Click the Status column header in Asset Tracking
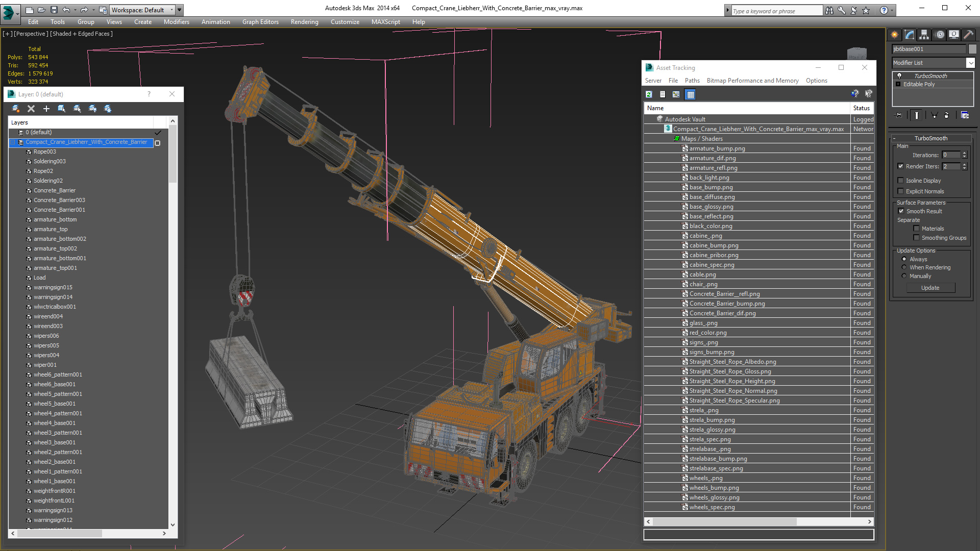 862,108
